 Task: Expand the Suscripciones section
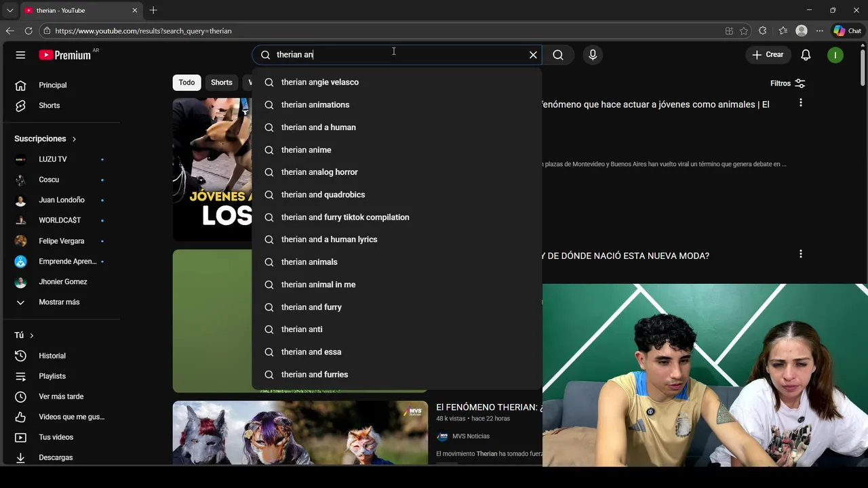45,138
